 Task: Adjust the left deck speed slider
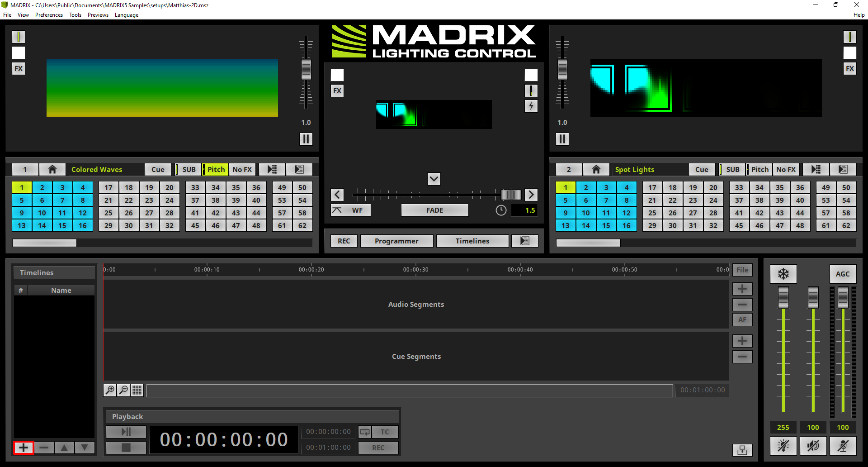click(306, 70)
